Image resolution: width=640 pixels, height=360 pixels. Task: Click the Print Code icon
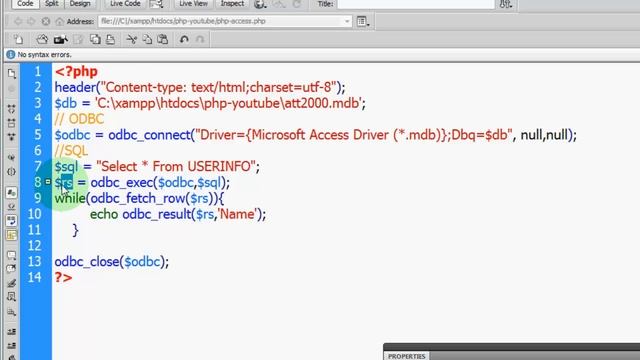tap(110, 39)
